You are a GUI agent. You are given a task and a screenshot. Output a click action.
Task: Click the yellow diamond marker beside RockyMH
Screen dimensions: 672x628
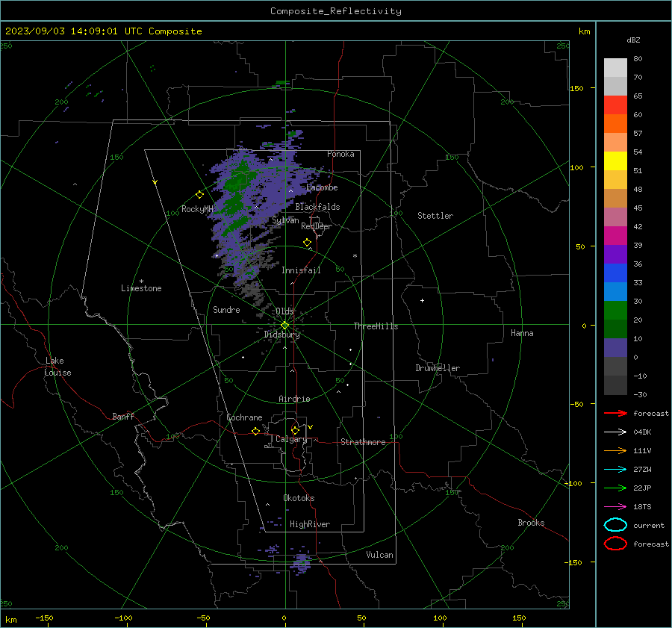tap(199, 195)
